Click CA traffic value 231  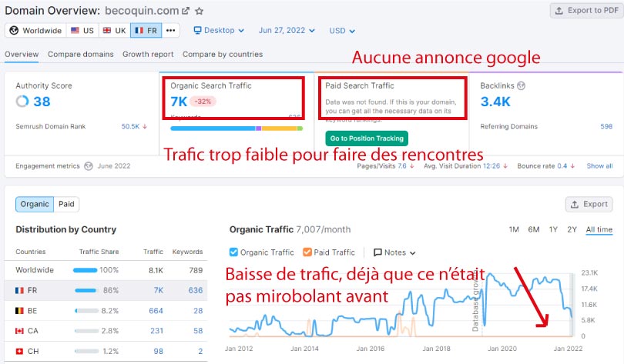coord(156,331)
